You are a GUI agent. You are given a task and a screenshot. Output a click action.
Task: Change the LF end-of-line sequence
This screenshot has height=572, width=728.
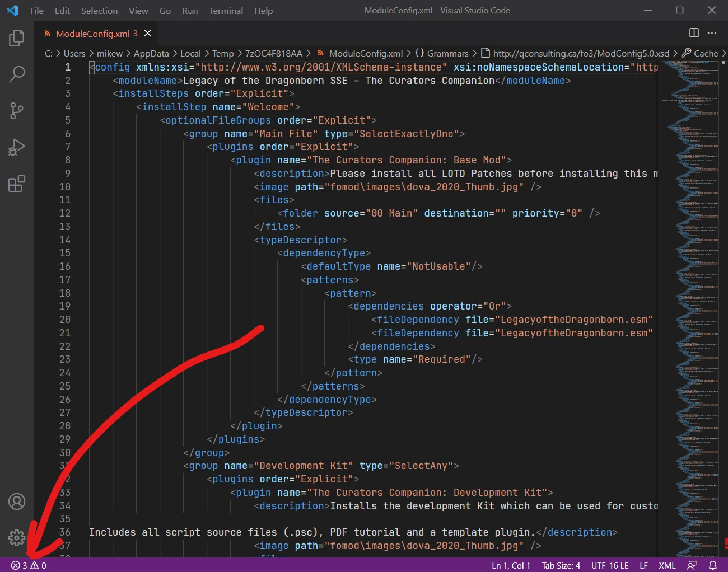point(643,565)
